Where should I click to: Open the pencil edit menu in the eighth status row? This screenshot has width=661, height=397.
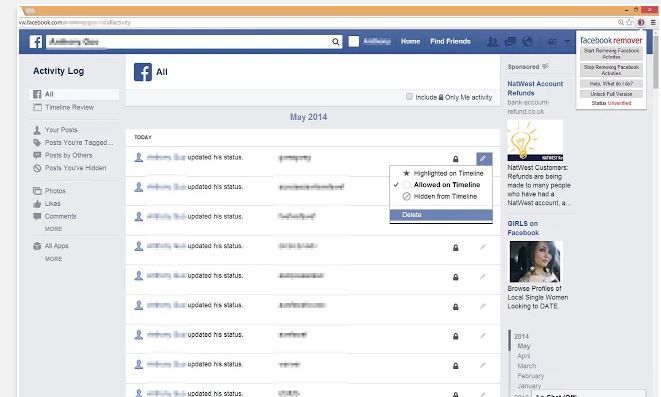(483, 365)
